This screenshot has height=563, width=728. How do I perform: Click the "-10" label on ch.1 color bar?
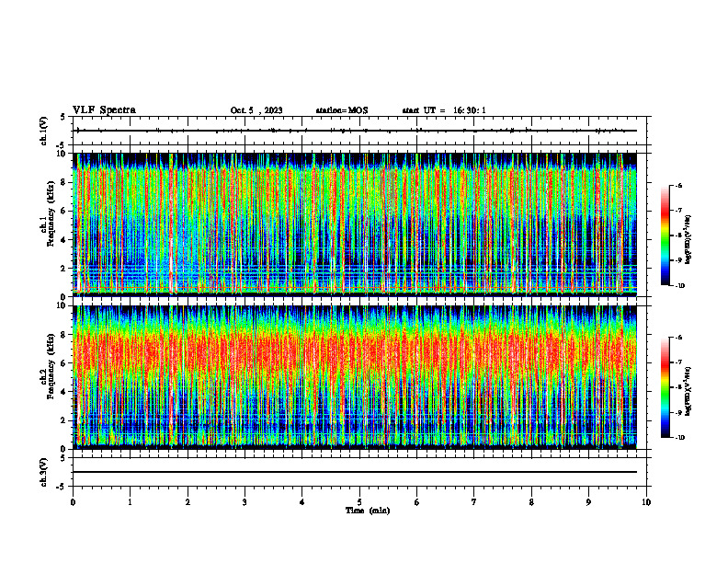click(679, 286)
